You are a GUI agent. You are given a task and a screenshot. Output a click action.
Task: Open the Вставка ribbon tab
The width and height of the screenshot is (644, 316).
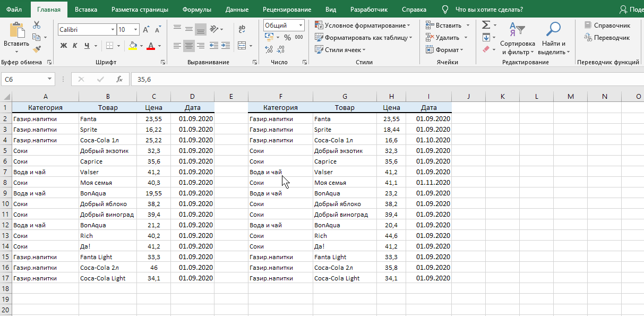pyautogui.click(x=86, y=10)
